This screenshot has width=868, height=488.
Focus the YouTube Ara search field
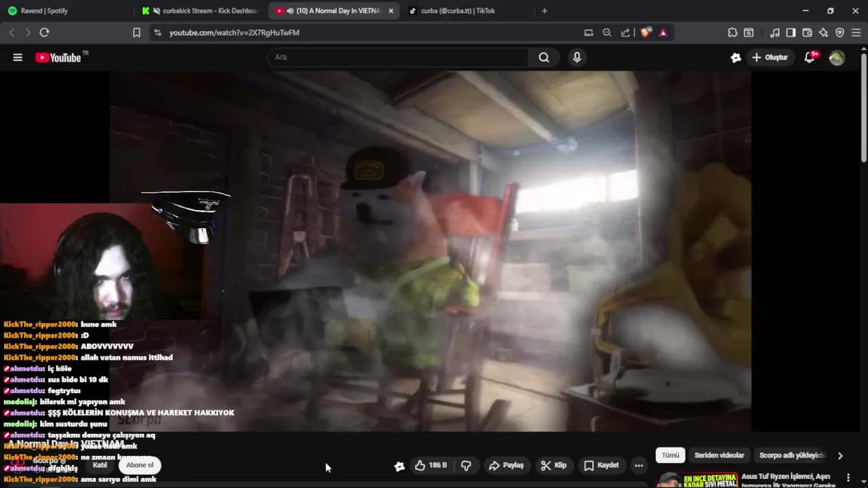pos(397,58)
